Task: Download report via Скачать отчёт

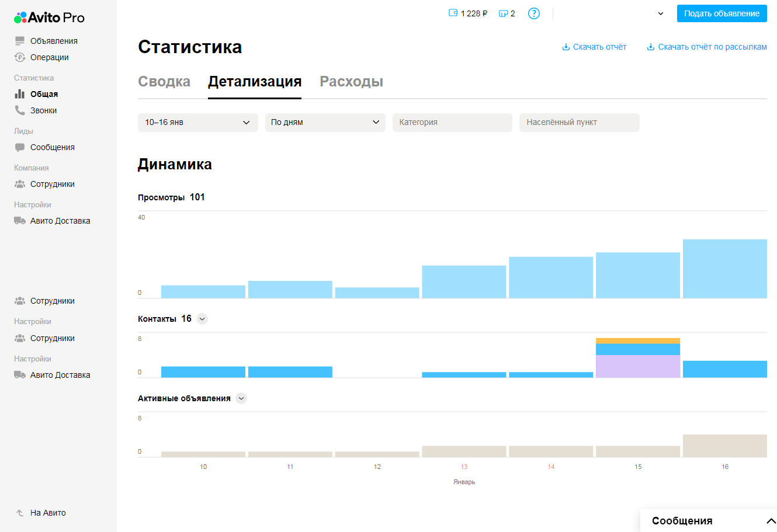Action: (594, 47)
